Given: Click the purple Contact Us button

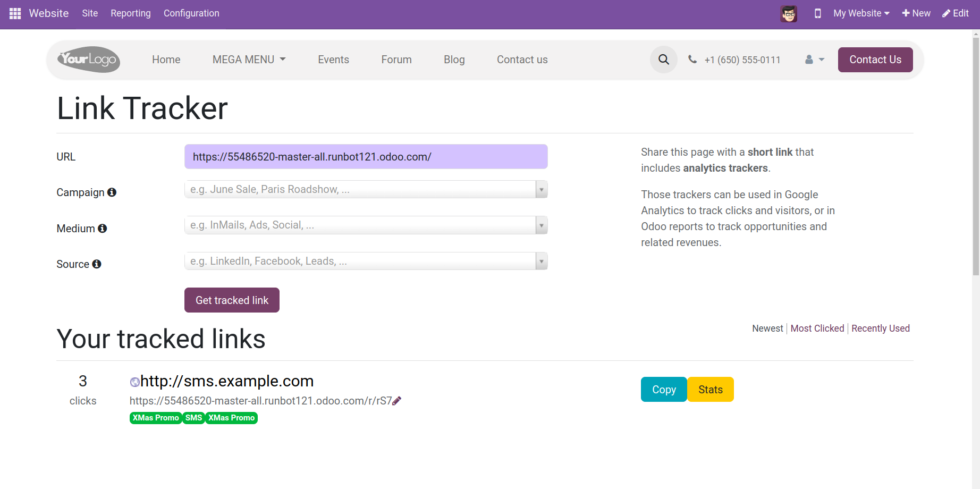Looking at the screenshot, I should [x=875, y=60].
